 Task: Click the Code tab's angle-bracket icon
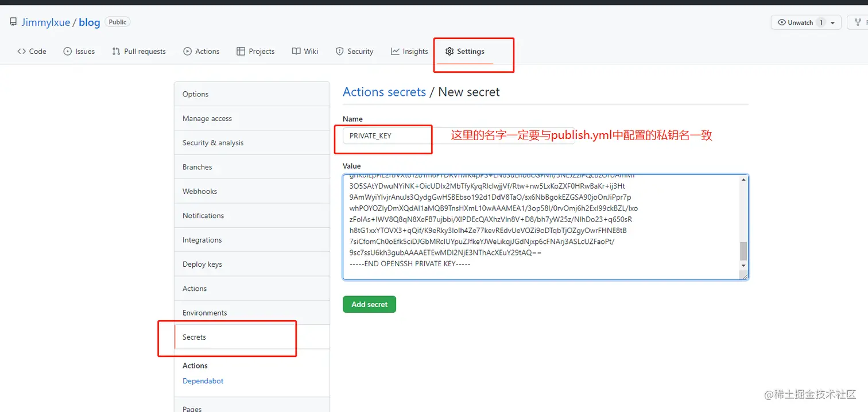[x=21, y=51]
